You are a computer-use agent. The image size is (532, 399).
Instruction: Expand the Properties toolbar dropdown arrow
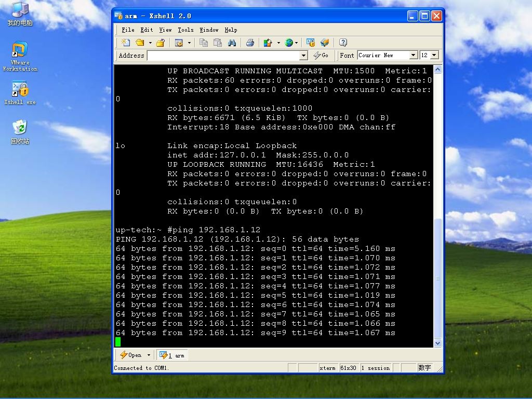click(x=189, y=43)
